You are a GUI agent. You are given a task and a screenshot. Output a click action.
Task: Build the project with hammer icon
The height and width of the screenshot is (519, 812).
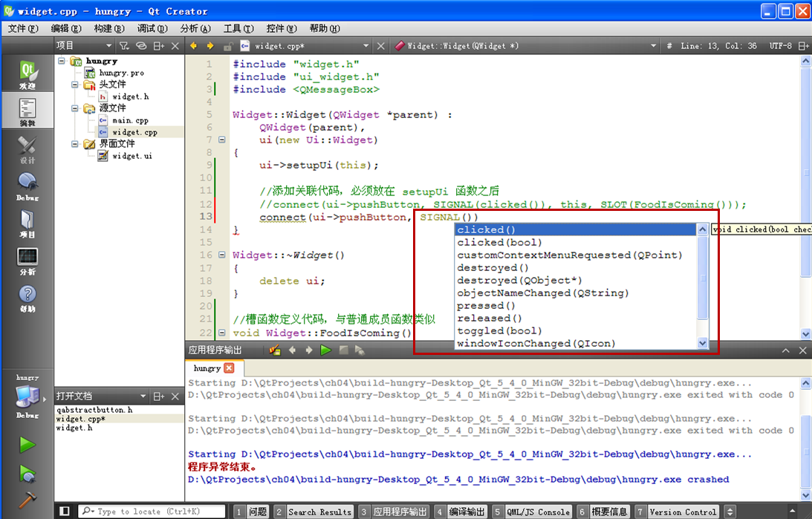click(x=27, y=500)
